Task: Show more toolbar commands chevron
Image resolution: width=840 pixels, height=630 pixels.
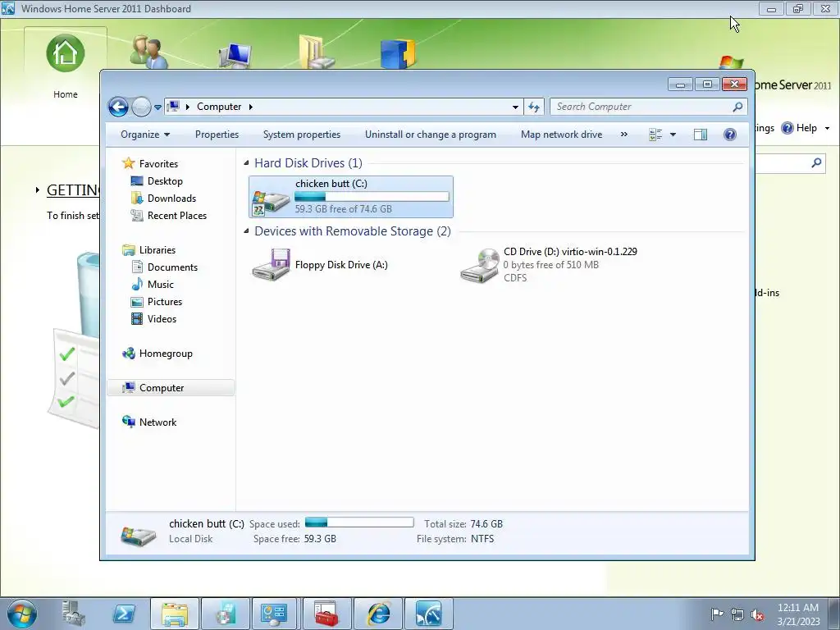Action: click(623, 135)
